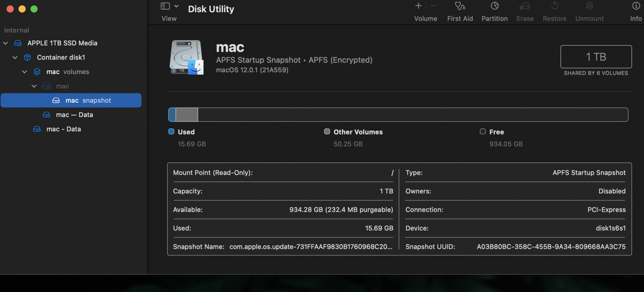The height and width of the screenshot is (292, 644).
Task: Click the Unmount toolbar label
Action: [590, 19]
